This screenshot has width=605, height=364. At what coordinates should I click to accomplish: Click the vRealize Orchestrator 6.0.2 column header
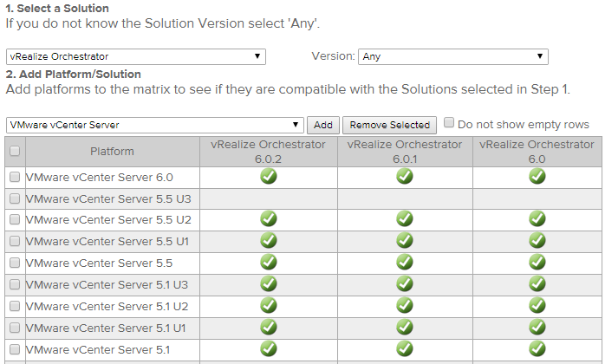(269, 152)
